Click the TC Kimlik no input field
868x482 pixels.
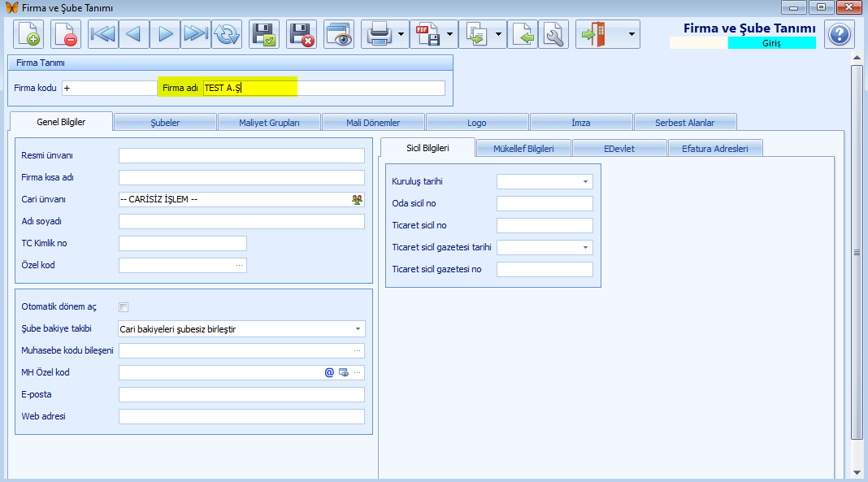(183, 244)
